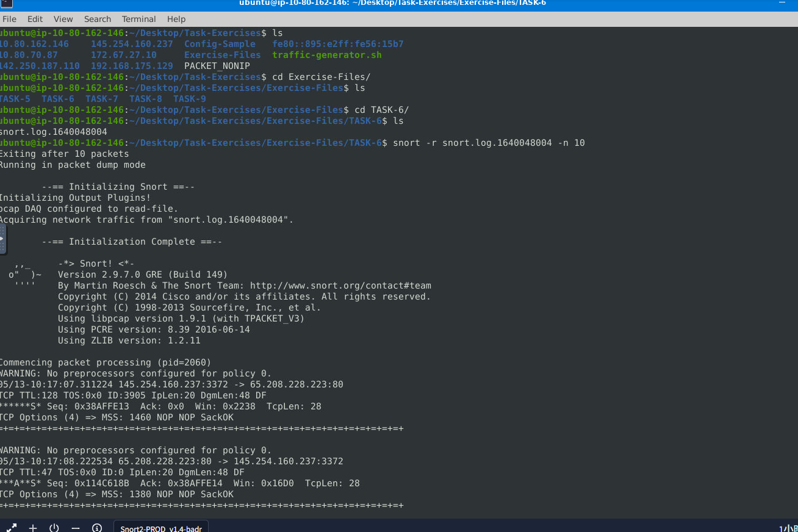Click the fe80::895:e2ff:fe56:15b7 entry
798x532 pixels.
pos(338,44)
